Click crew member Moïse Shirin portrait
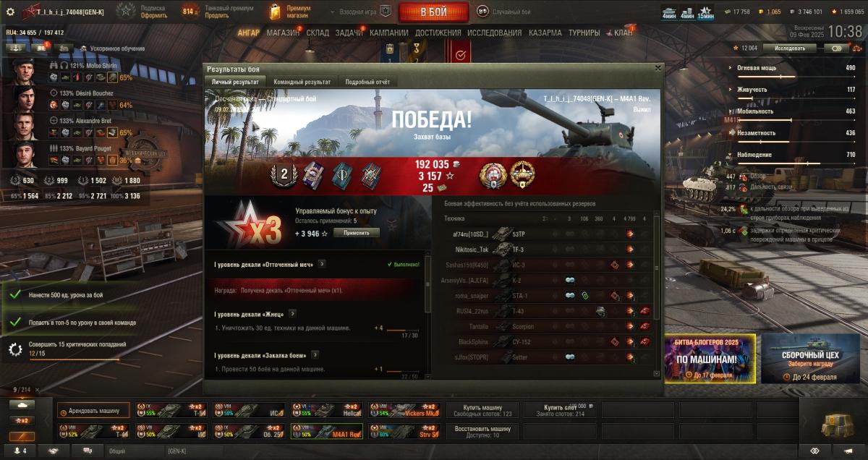 click(x=25, y=71)
